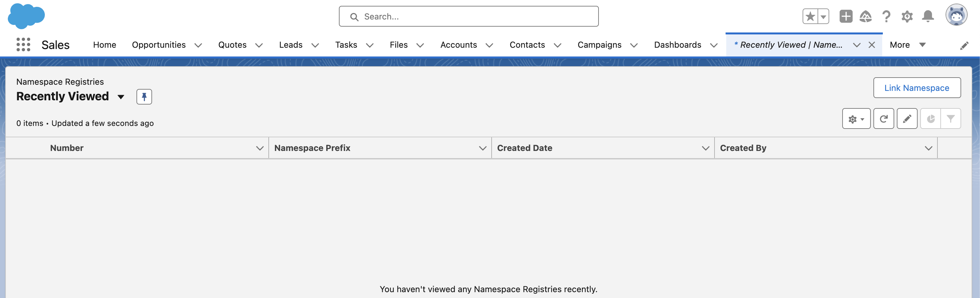Open the Campaigns tab
The height and width of the screenshot is (298, 980).
click(x=599, y=45)
